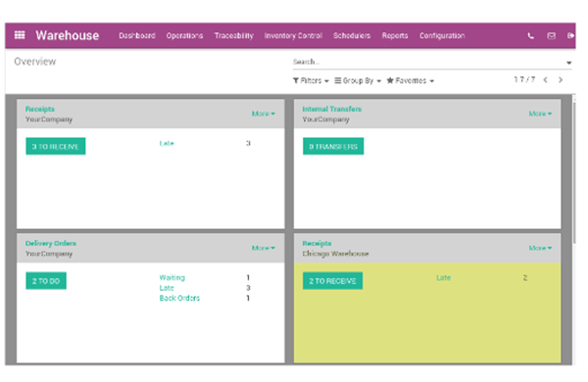
Task: Open the Internal Transfers card title
Action: point(332,109)
